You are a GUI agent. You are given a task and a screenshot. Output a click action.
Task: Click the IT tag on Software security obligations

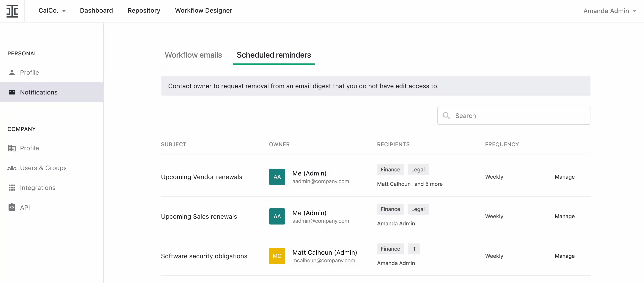(x=414, y=249)
